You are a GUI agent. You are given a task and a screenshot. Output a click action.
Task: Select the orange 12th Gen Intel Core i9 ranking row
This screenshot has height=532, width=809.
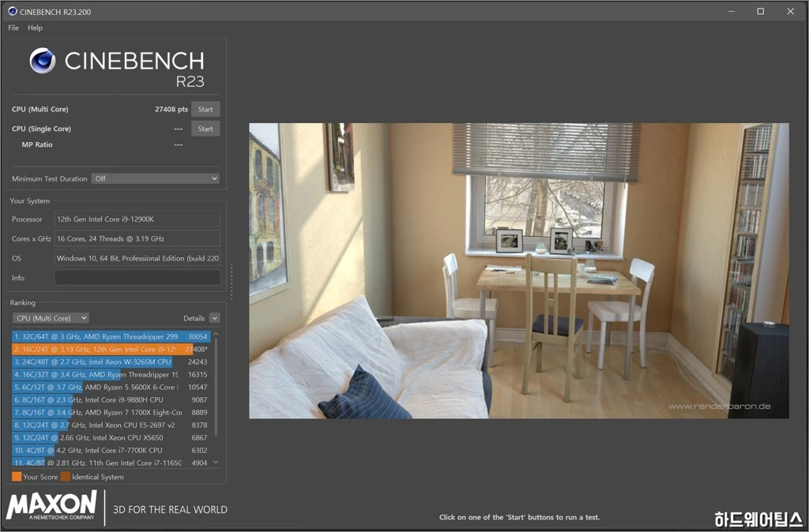111,349
